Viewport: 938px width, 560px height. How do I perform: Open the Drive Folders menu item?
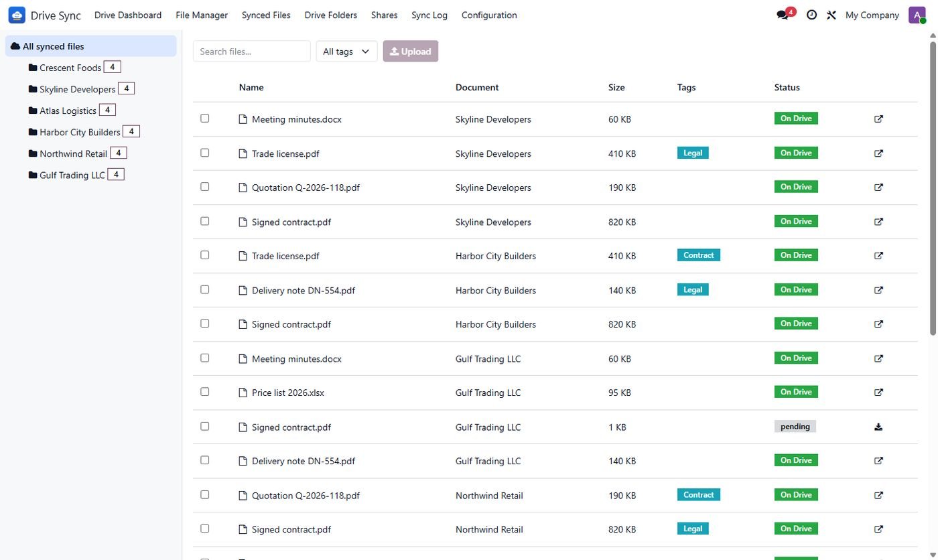pos(330,15)
